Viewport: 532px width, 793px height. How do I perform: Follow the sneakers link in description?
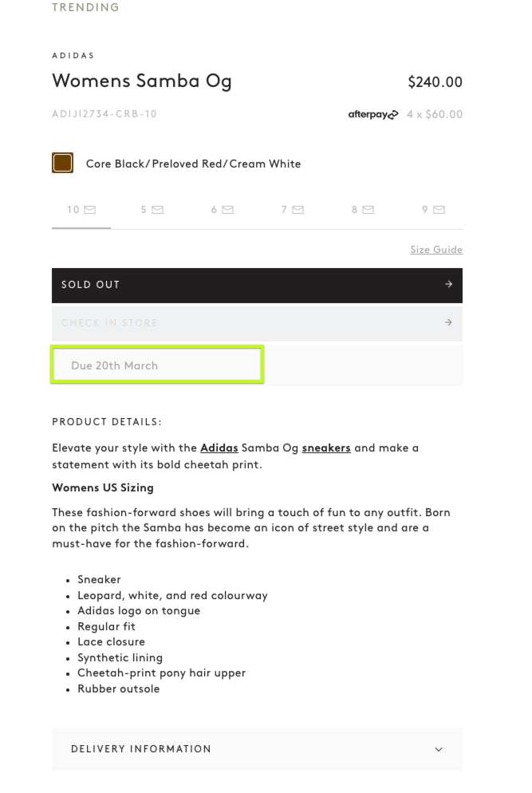[x=326, y=448]
